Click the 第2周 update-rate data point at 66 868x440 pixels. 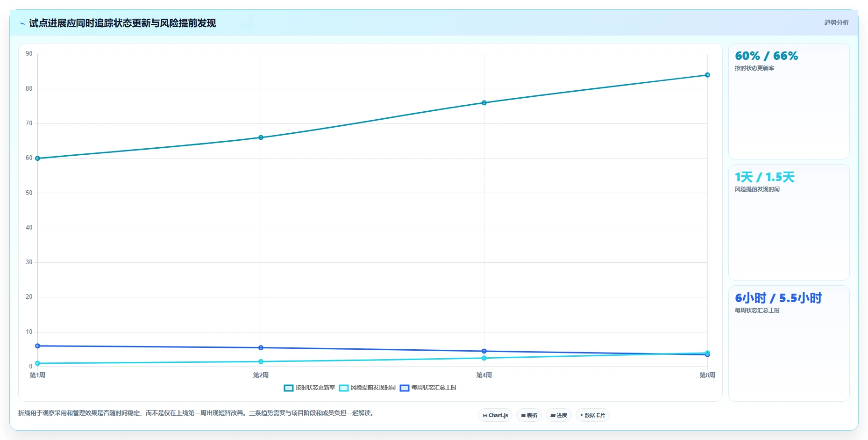click(x=261, y=137)
